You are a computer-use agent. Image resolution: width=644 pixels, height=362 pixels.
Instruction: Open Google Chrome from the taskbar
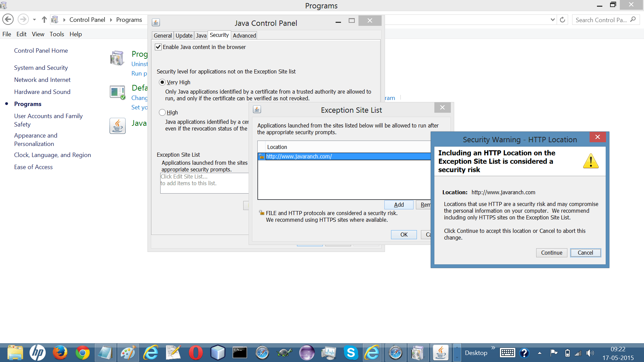[82, 353]
